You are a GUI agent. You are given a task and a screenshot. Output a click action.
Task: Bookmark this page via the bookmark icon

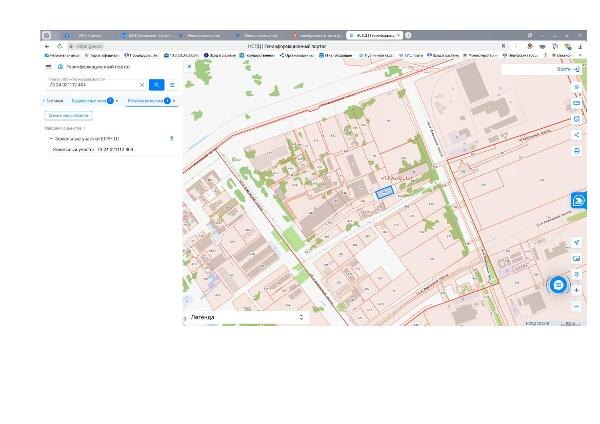504,46
